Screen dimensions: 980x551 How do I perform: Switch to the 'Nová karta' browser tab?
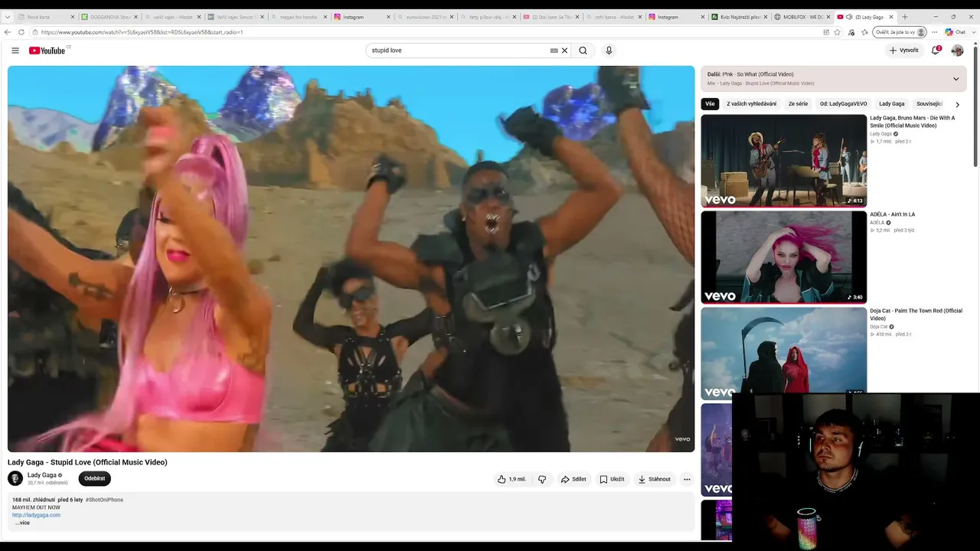(45, 17)
